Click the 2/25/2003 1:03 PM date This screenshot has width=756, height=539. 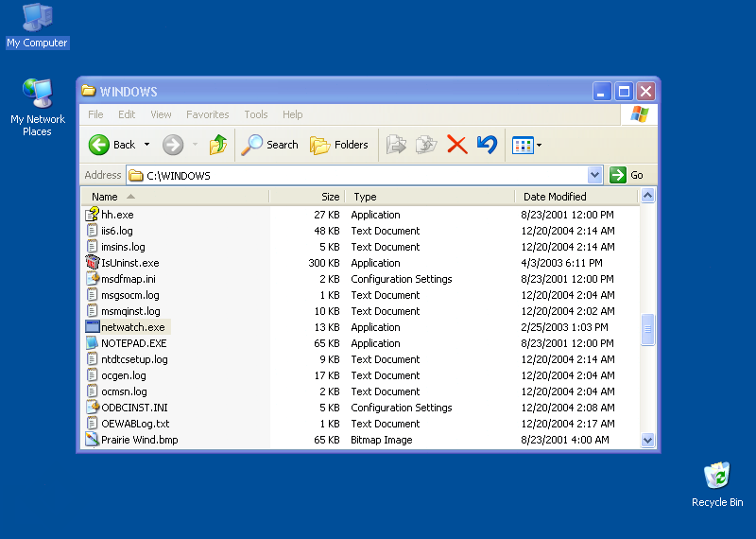click(x=564, y=327)
